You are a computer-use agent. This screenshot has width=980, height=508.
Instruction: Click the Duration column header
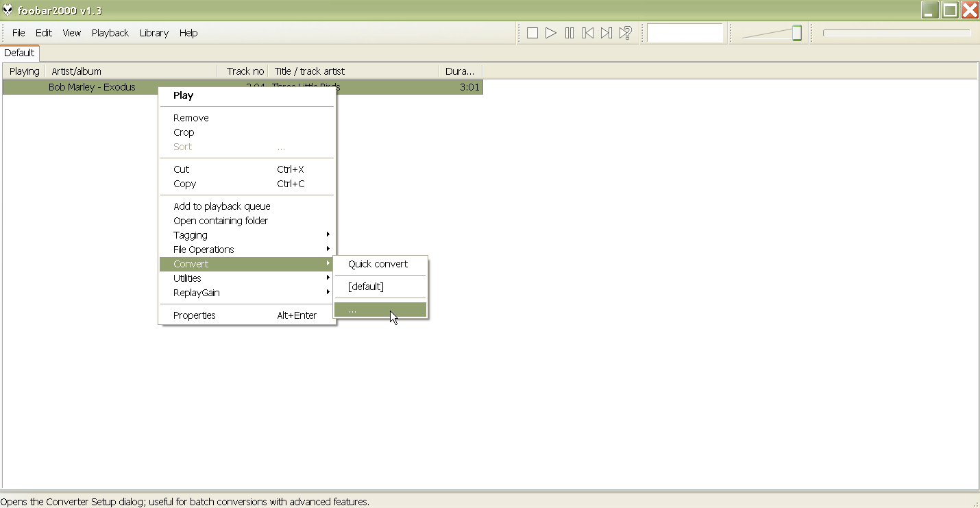[461, 71]
